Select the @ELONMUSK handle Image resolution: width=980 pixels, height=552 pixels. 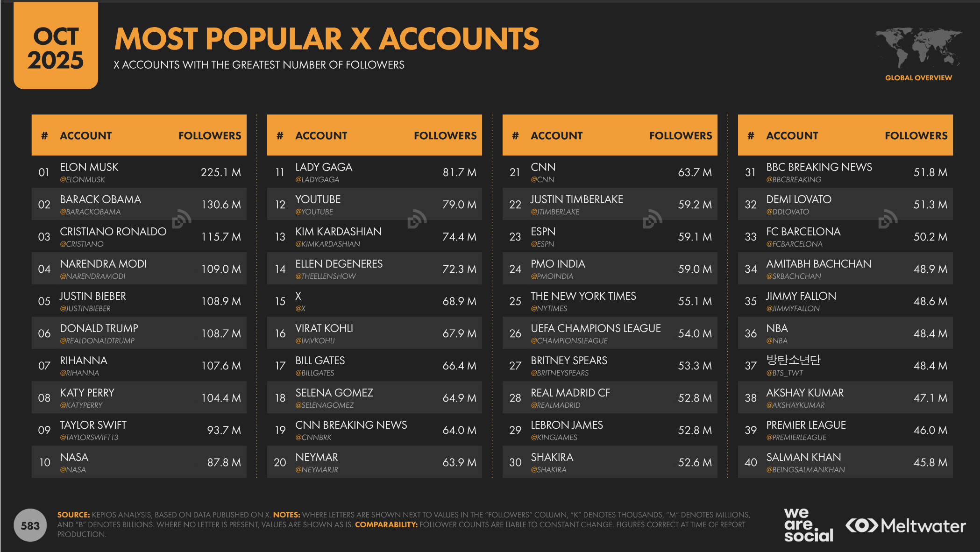[x=82, y=180]
